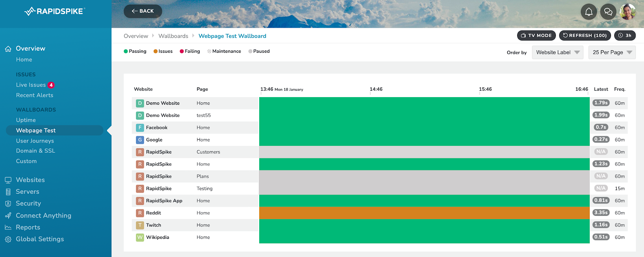
Task: Click the green Wikipedia Home status bar
Action: (x=424, y=237)
